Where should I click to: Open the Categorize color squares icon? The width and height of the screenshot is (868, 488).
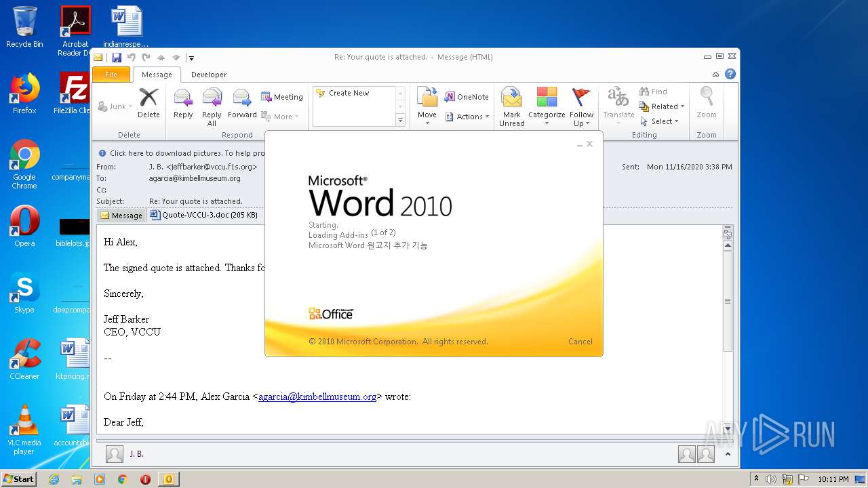pyautogui.click(x=547, y=98)
